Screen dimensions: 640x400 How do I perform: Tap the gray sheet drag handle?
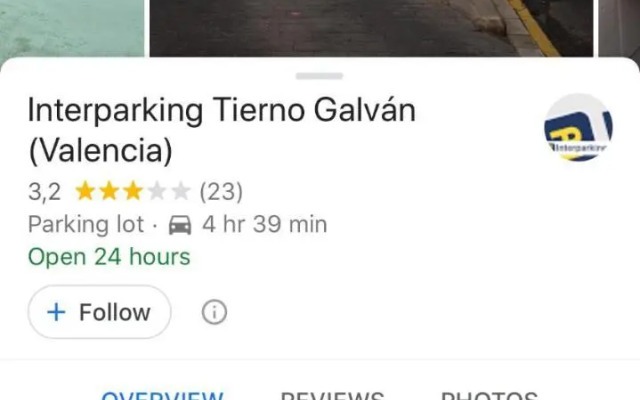click(319, 76)
